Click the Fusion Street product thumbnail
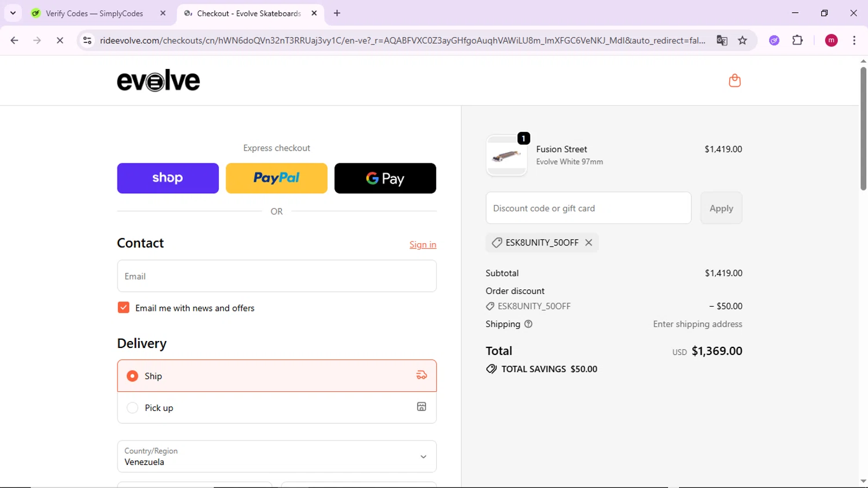This screenshot has width=868, height=488. [x=506, y=156]
